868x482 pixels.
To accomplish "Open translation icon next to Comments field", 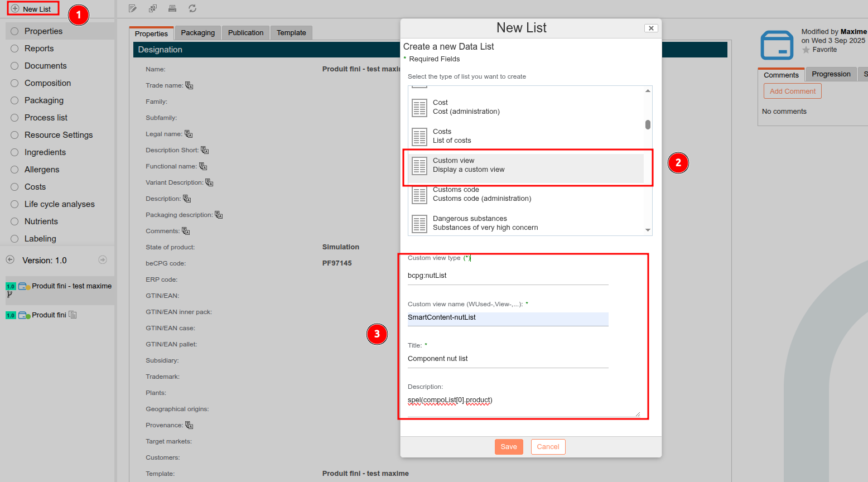I will 186,231.
